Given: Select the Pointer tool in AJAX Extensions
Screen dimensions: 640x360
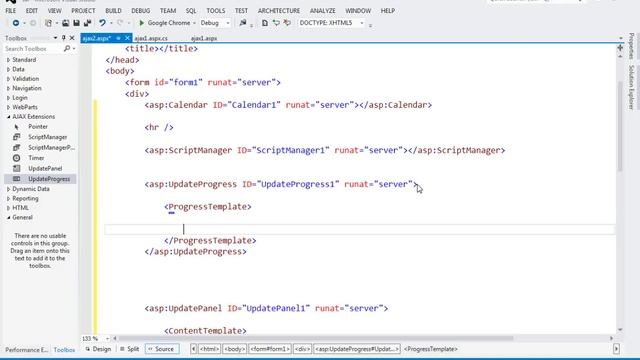Looking at the screenshot, I should pos(38,127).
